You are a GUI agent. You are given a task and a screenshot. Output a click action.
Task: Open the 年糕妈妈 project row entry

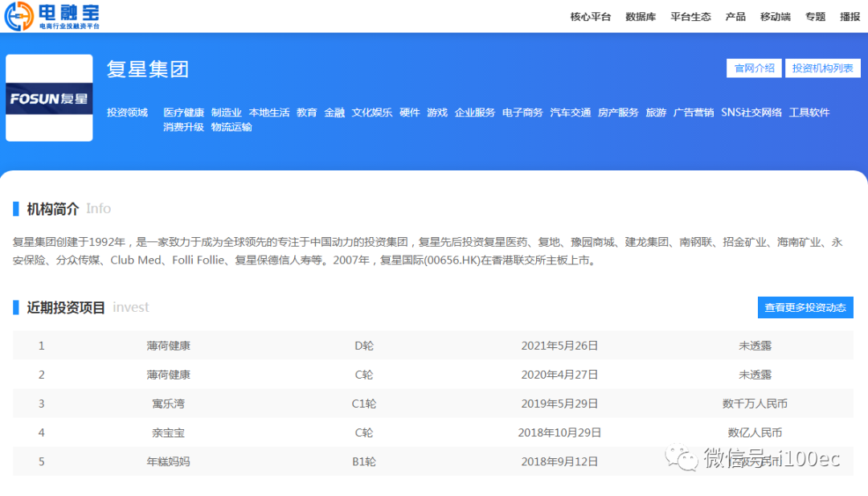click(x=168, y=461)
